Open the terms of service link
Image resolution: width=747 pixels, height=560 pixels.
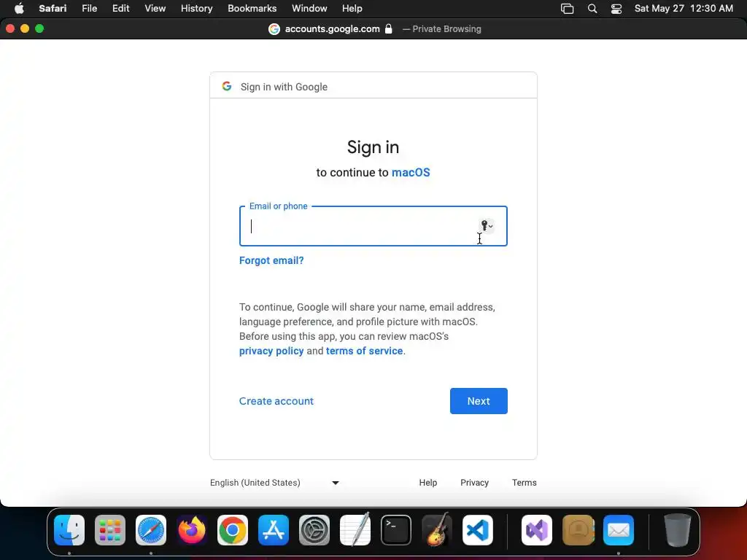coord(365,351)
